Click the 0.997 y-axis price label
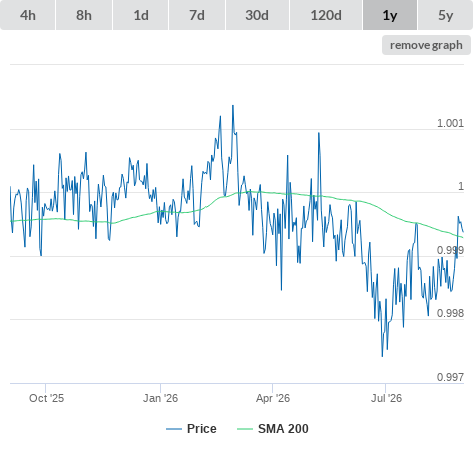The height and width of the screenshot is (455, 474). [450, 377]
